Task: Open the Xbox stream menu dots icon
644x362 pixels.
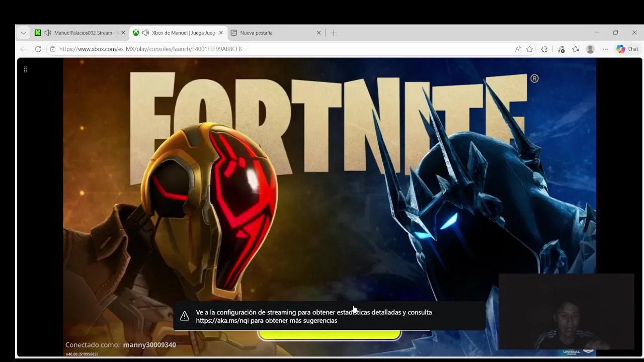Action: (x=25, y=69)
